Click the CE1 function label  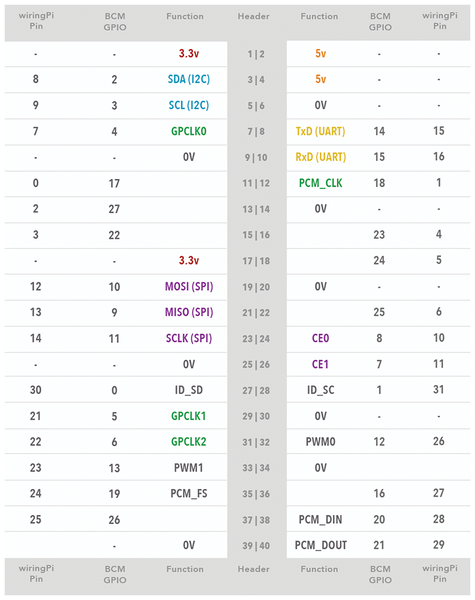320,364
